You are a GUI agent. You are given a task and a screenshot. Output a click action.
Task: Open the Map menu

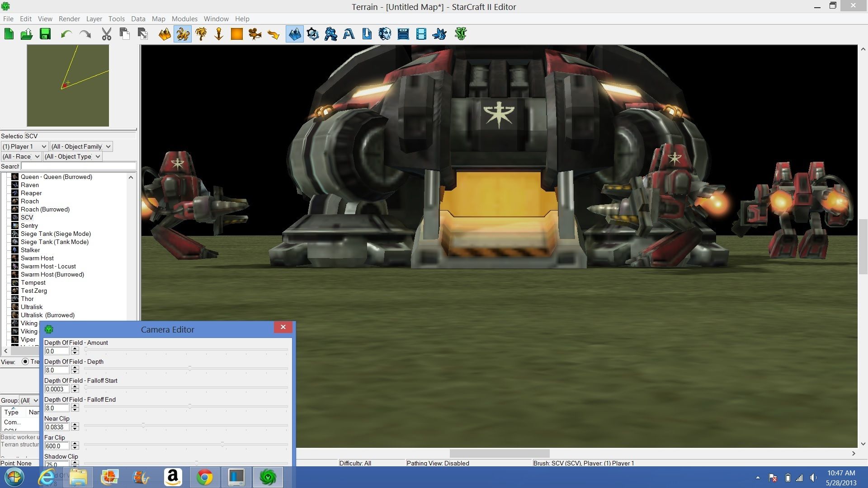coord(158,19)
